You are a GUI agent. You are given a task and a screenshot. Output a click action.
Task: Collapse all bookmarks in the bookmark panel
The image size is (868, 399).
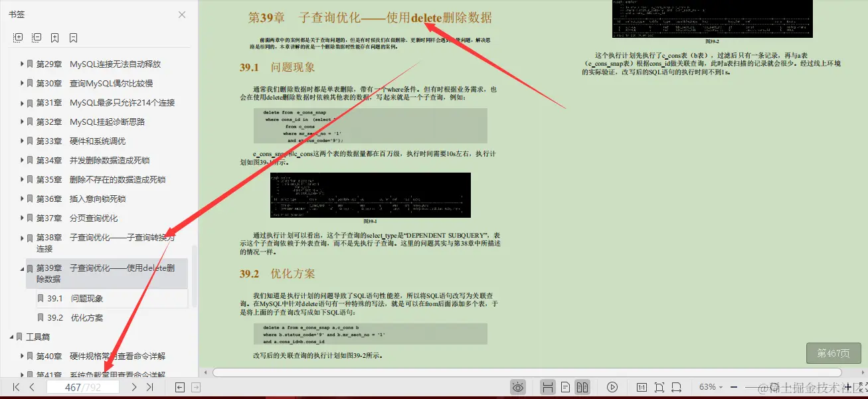37,37
